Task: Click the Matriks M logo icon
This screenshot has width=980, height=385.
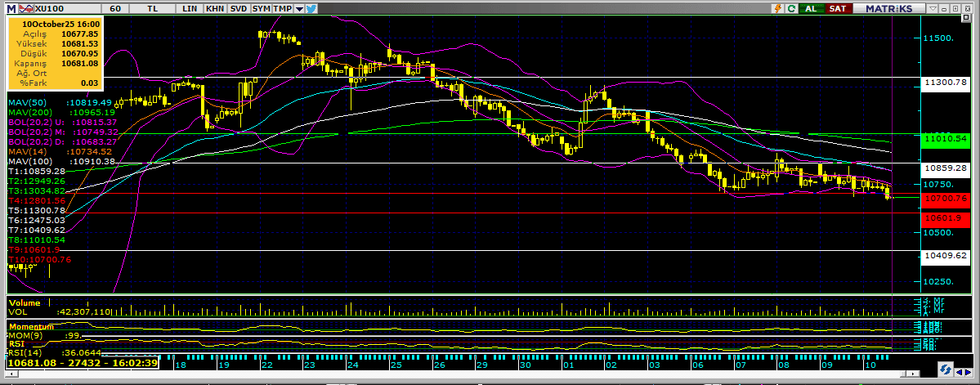Action: tap(9, 7)
